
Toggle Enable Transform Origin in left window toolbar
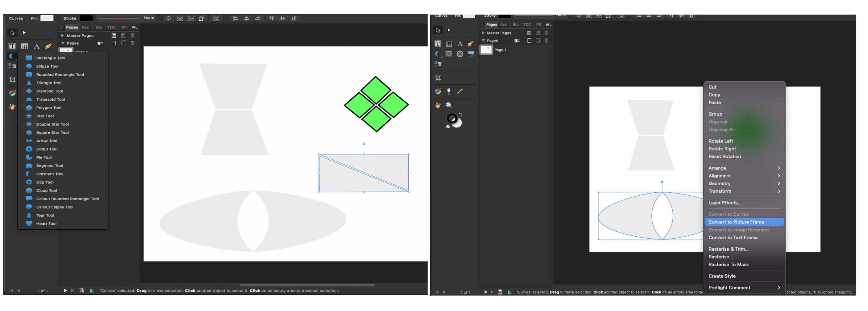point(168,18)
